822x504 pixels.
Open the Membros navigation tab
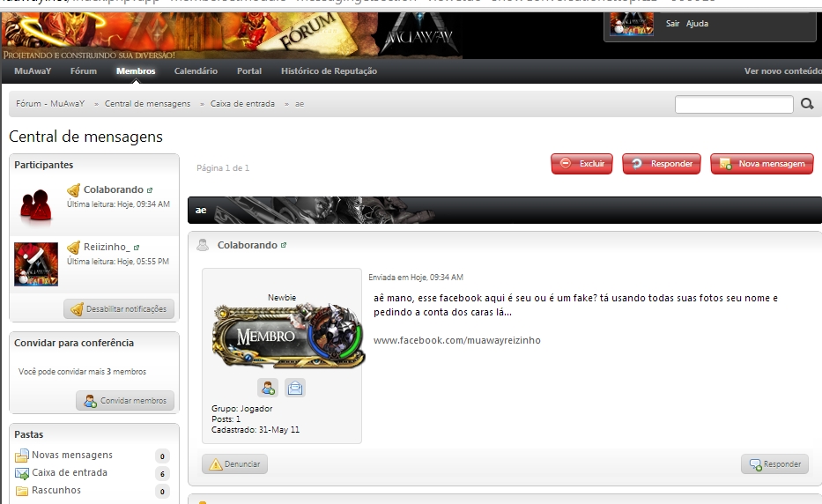pos(136,71)
